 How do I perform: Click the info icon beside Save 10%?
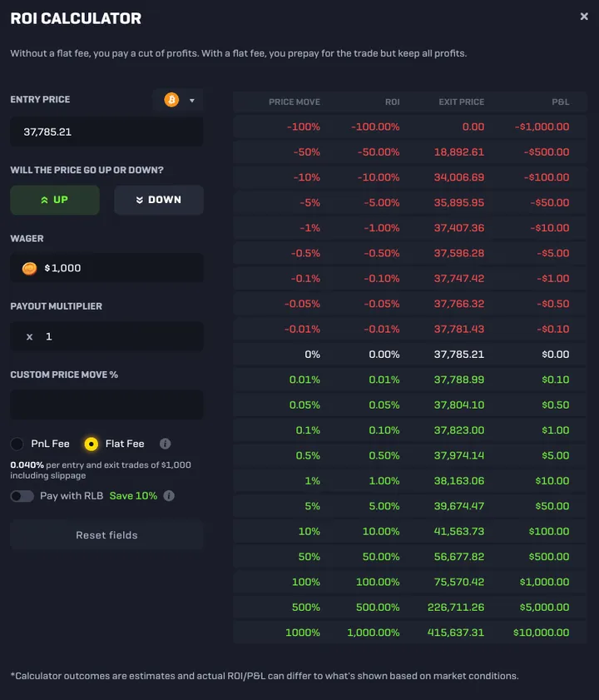[169, 496]
